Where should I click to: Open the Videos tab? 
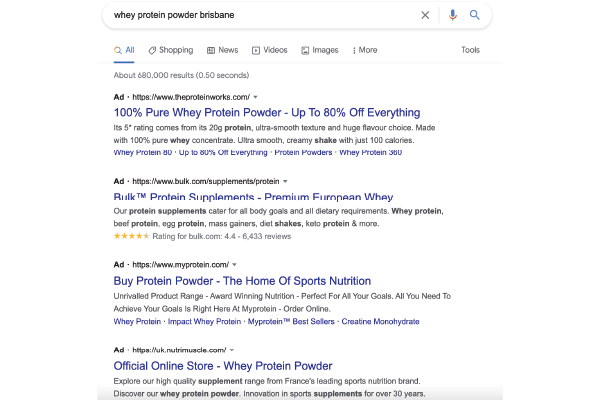coord(270,50)
